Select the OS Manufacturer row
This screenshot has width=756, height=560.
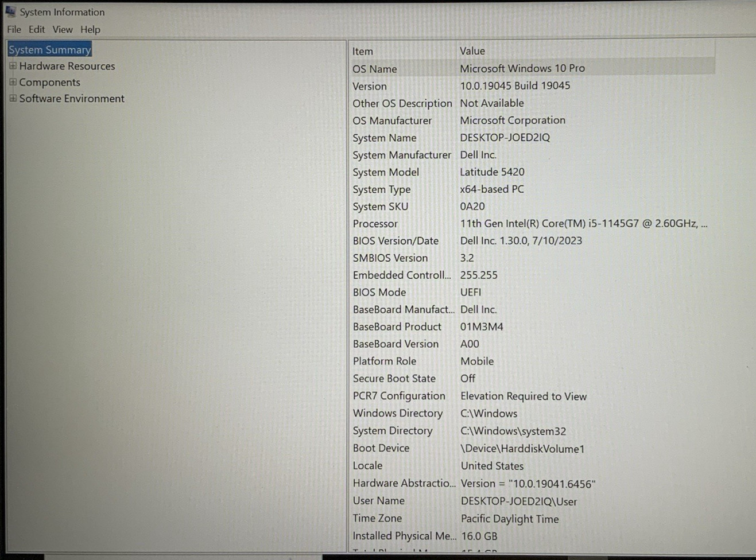tap(532, 120)
